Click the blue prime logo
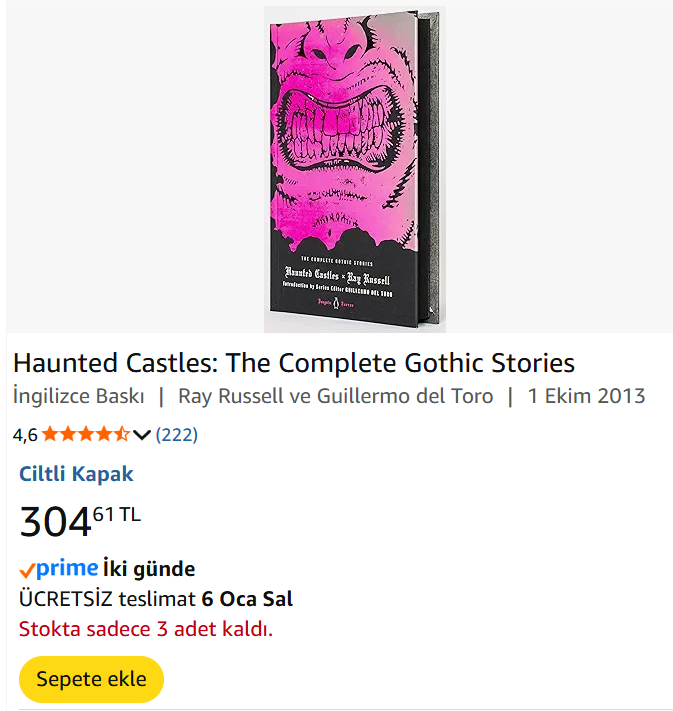This screenshot has width=673, height=711. pyautogui.click(x=67, y=569)
